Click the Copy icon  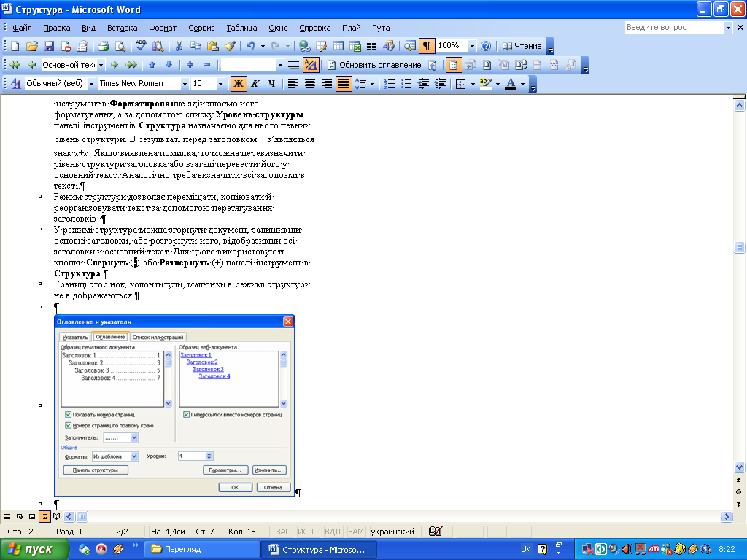coord(196,46)
